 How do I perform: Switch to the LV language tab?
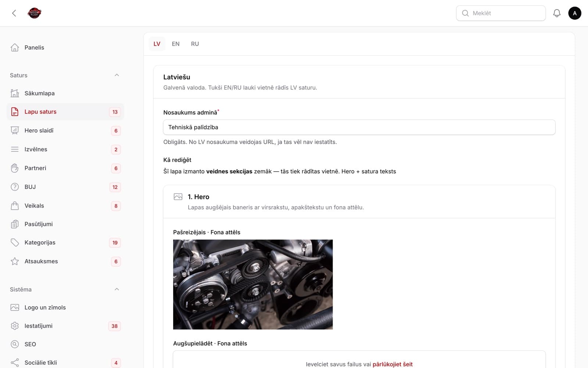[157, 44]
